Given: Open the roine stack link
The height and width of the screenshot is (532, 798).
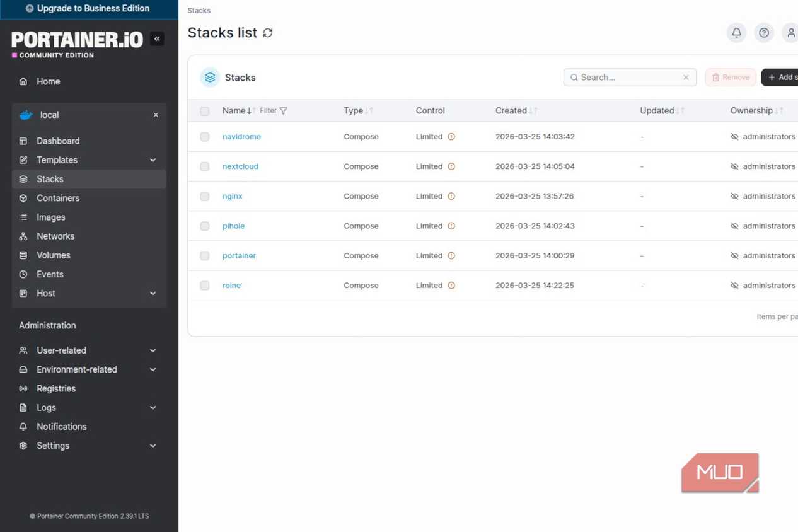Looking at the screenshot, I should coord(231,286).
